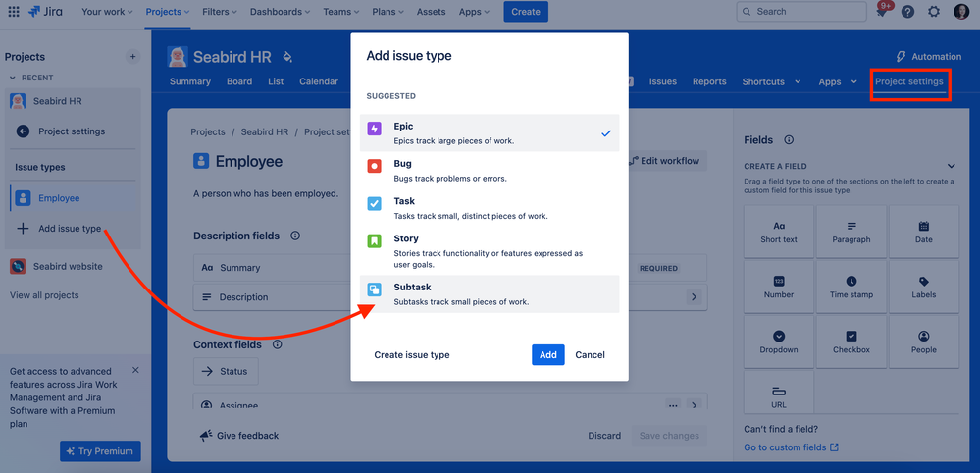Click Create issue type
Image resolution: width=980 pixels, height=473 pixels.
412,355
